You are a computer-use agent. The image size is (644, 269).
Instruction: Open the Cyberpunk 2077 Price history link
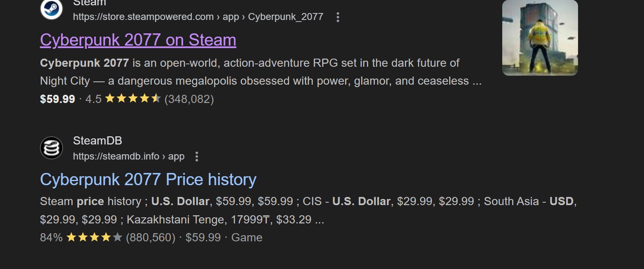148,179
